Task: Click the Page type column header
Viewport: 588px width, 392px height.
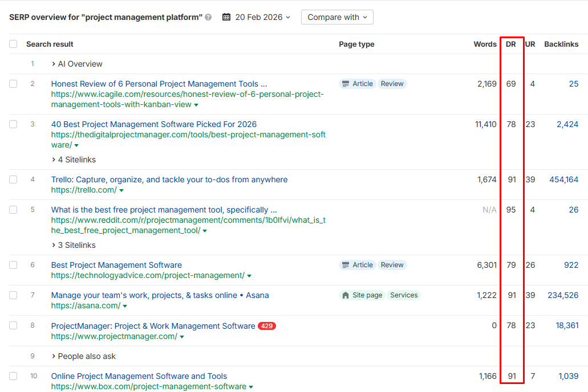Action: [356, 44]
